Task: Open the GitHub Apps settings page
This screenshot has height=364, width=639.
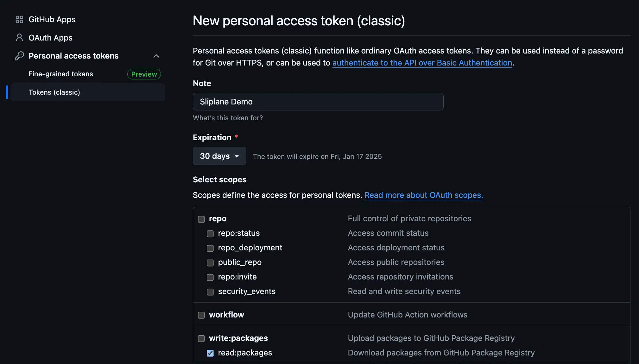Action: pyautogui.click(x=52, y=20)
